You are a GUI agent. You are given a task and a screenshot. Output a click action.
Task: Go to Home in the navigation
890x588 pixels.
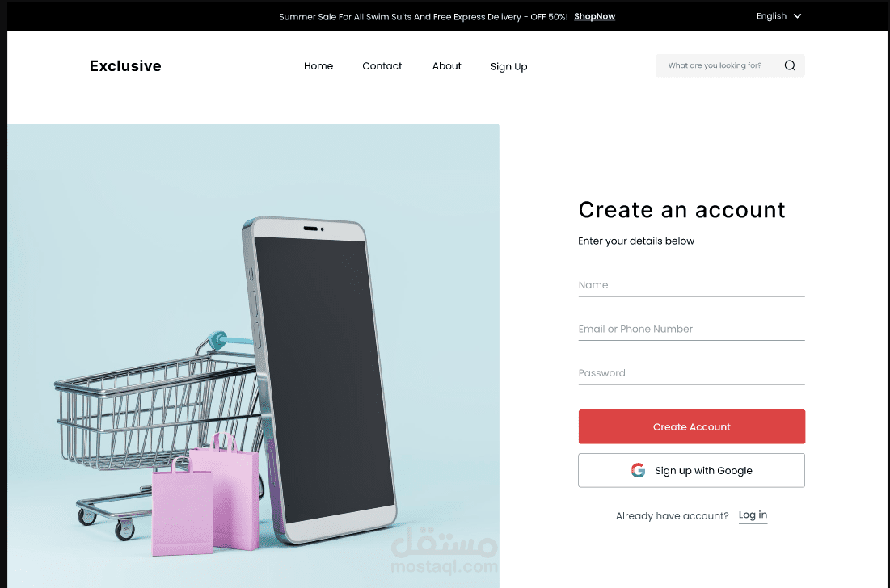(x=318, y=65)
